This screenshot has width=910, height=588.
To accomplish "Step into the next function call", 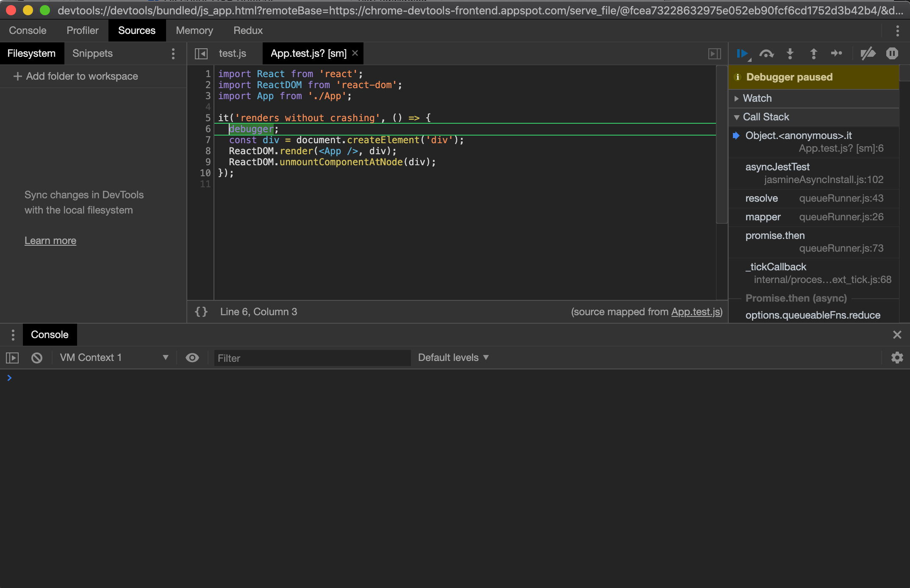I will (790, 53).
